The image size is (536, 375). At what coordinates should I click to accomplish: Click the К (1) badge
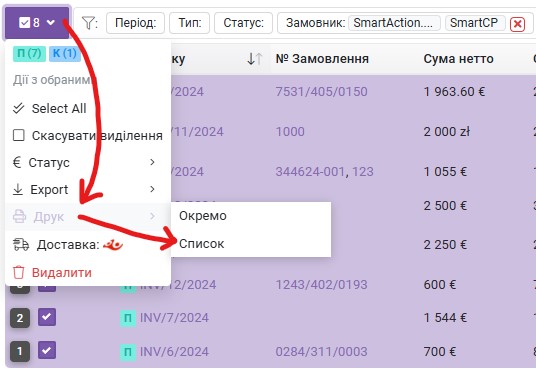[x=65, y=53]
